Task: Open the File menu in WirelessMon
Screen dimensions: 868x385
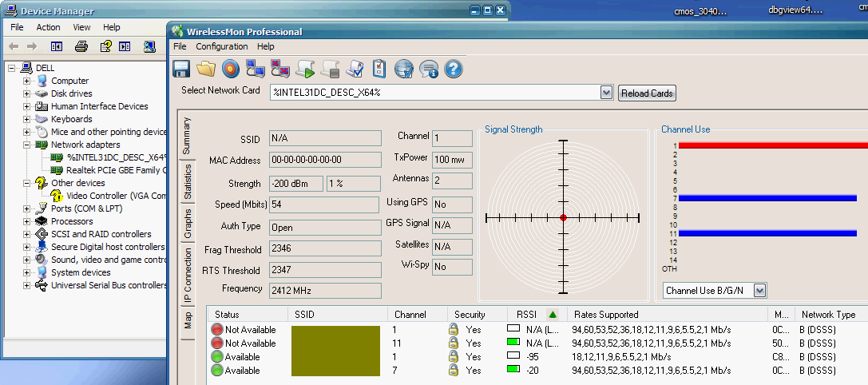Action: tap(180, 46)
